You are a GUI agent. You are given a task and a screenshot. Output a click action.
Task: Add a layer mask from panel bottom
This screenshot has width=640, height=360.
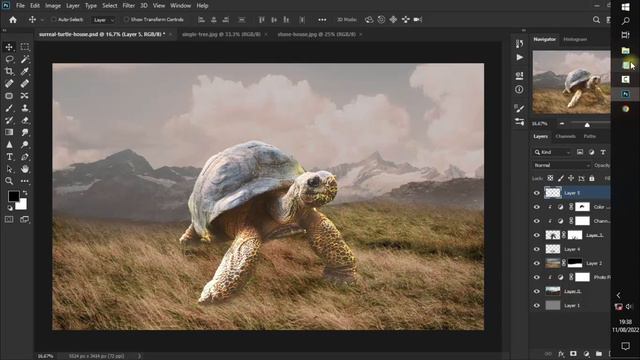[x=573, y=354]
